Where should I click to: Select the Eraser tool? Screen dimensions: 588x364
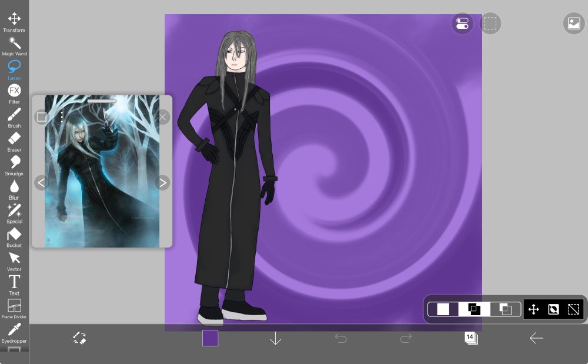point(14,142)
